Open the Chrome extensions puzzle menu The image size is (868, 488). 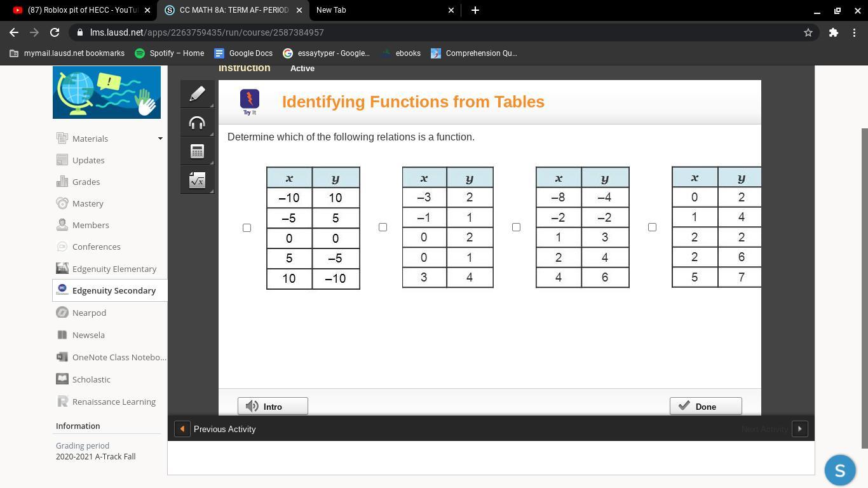coord(834,32)
